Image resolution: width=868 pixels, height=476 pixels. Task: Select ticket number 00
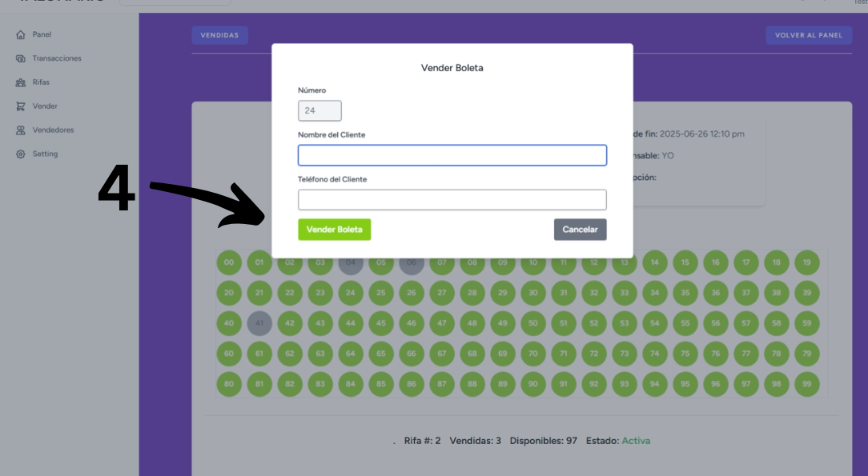[228, 262]
